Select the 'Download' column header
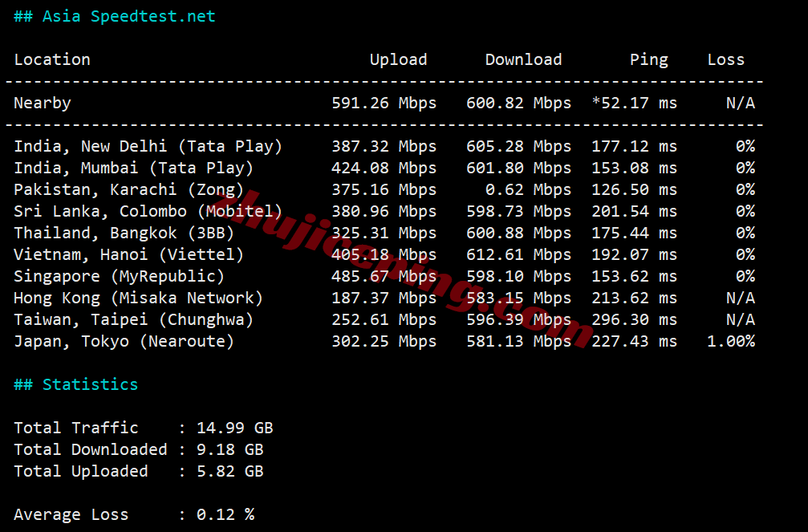This screenshot has width=808, height=532. tap(523, 60)
